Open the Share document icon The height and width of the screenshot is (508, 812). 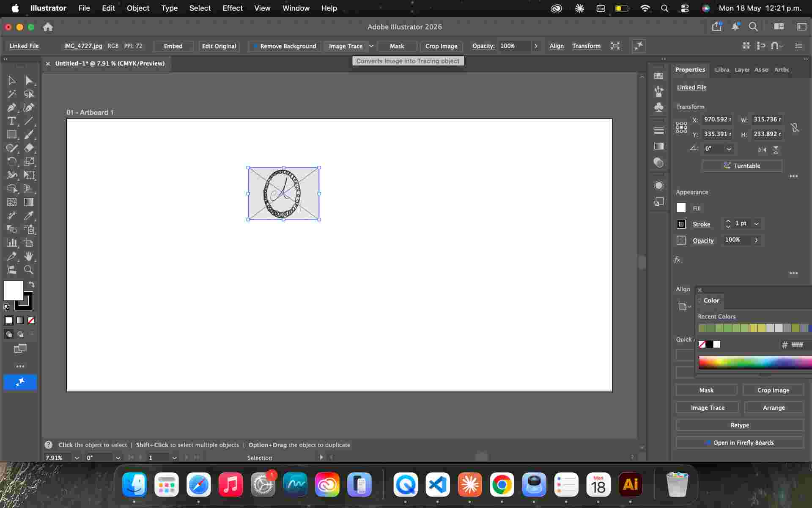(x=716, y=27)
